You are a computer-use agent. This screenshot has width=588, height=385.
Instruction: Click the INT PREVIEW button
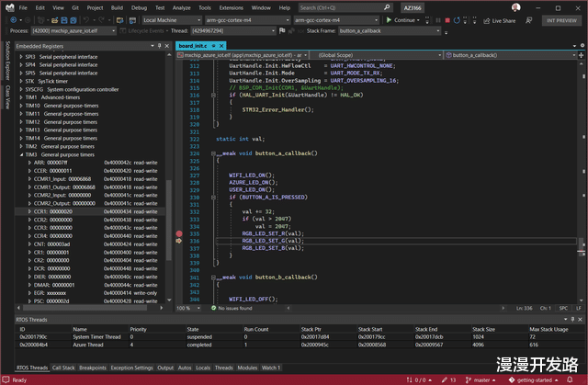tap(561, 20)
